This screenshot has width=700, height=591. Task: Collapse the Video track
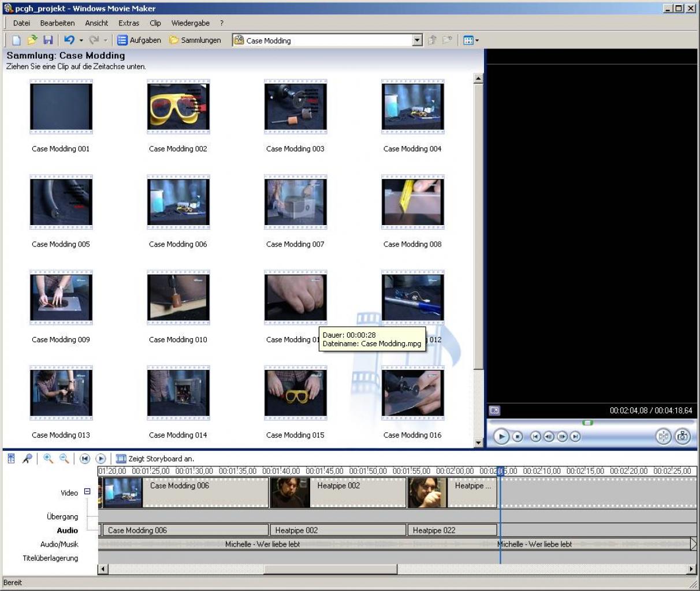coord(87,492)
